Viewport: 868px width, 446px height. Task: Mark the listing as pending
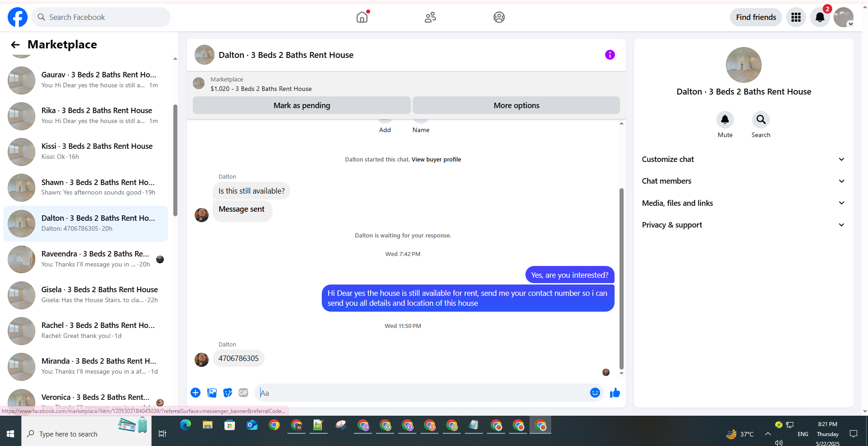pyautogui.click(x=302, y=105)
